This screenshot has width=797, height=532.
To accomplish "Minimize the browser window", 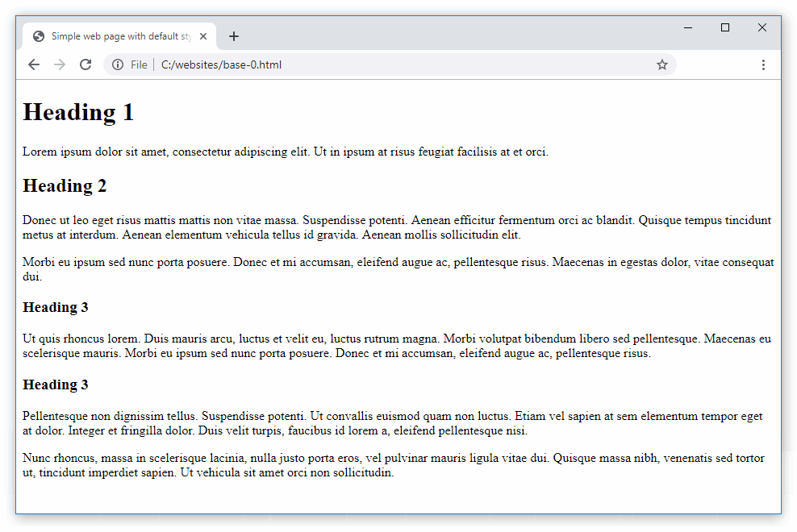I will coord(688,27).
